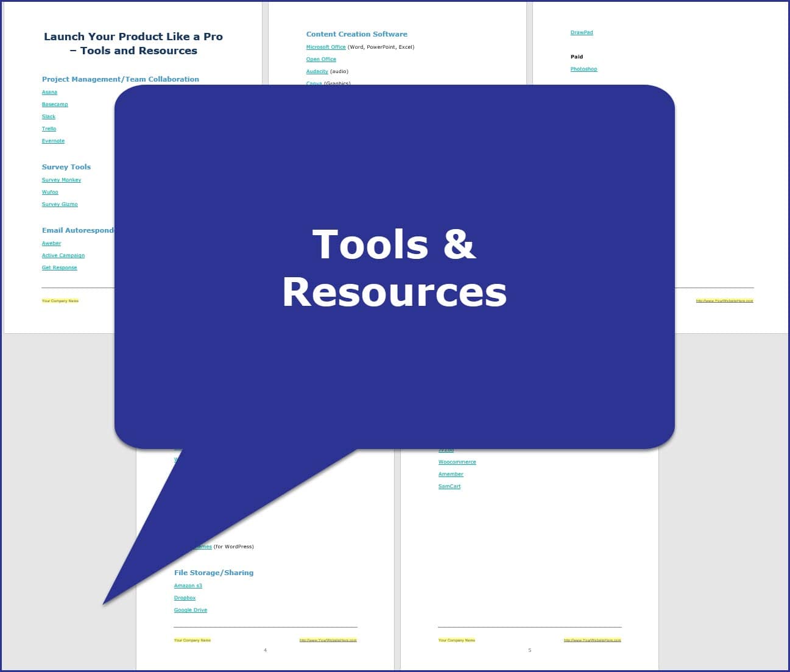
Task: Open the Asana link
Action: [49, 92]
